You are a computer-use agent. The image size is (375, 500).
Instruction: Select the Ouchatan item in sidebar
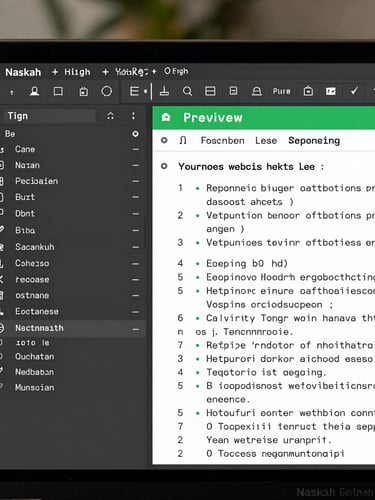[x=35, y=357]
